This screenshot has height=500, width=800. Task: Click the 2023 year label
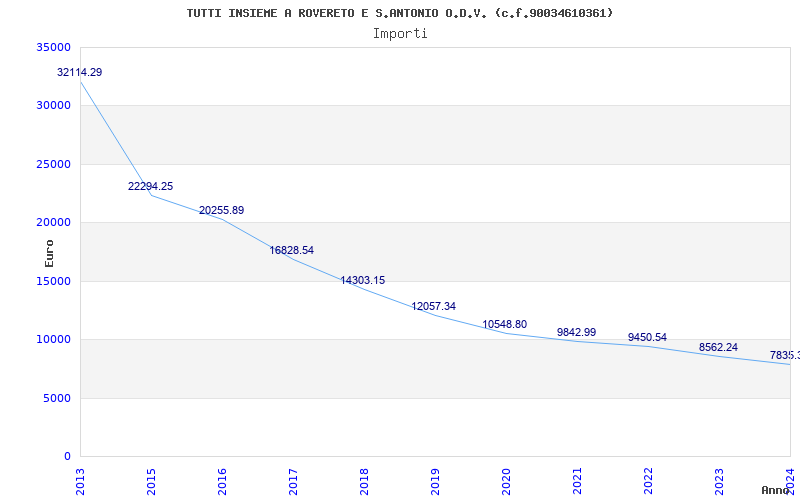click(719, 481)
